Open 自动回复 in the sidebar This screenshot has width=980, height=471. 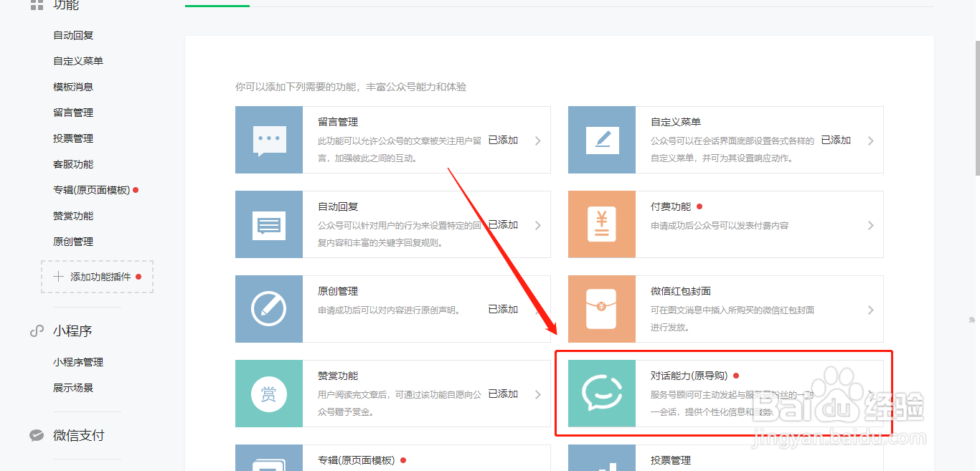click(x=73, y=35)
